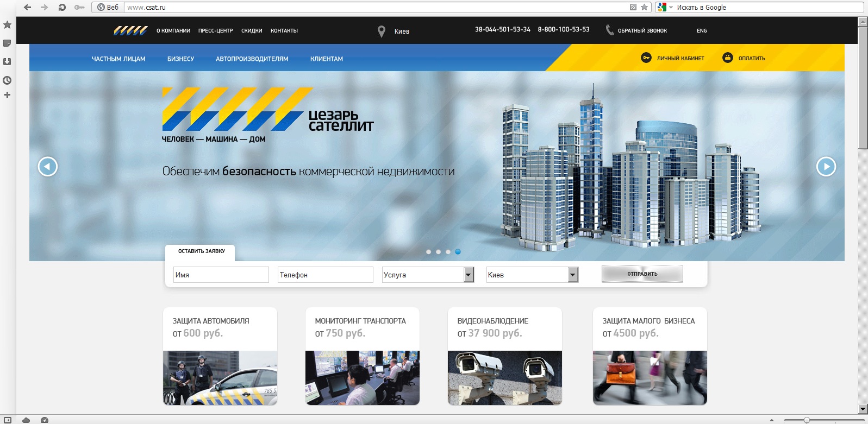Open downloads panel icon in sidebar
The height and width of the screenshot is (424, 868).
7,61
